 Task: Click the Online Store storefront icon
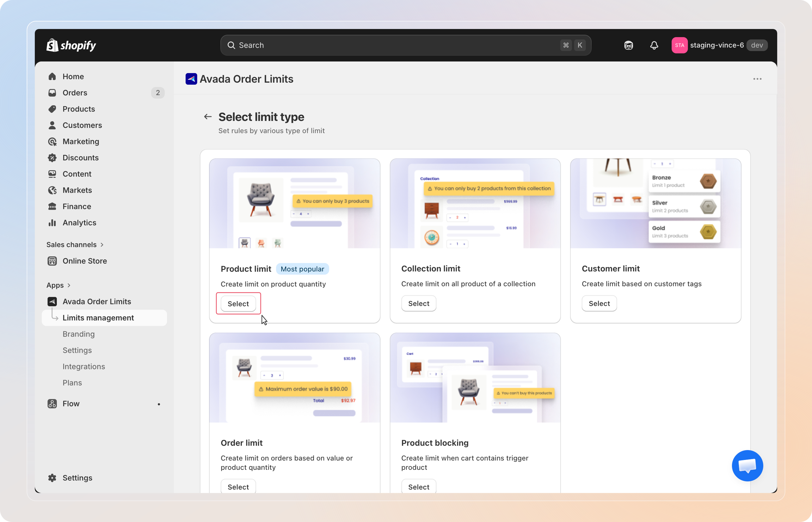click(x=52, y=261)
